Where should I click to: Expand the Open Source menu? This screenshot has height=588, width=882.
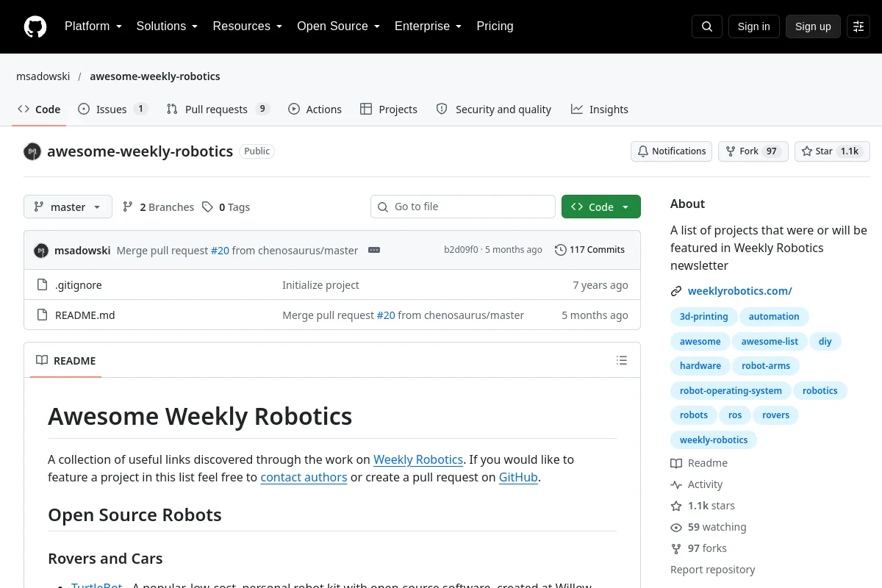coord(338,26)
